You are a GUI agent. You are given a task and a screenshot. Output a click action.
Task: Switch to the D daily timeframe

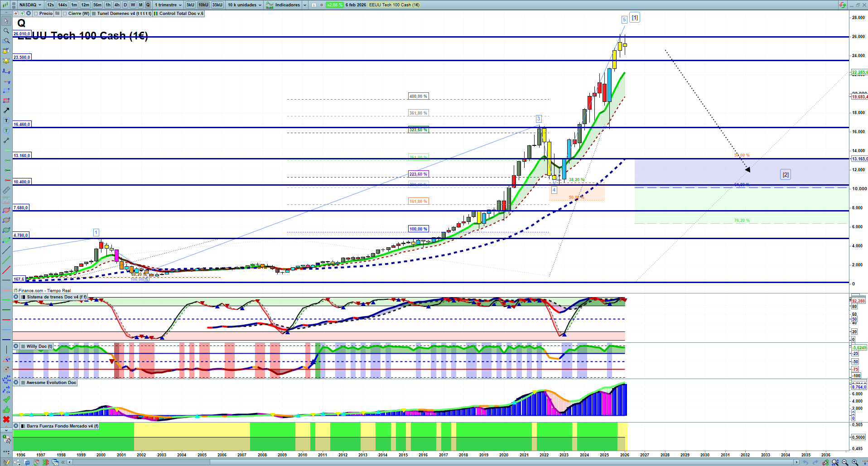[125, 5]
